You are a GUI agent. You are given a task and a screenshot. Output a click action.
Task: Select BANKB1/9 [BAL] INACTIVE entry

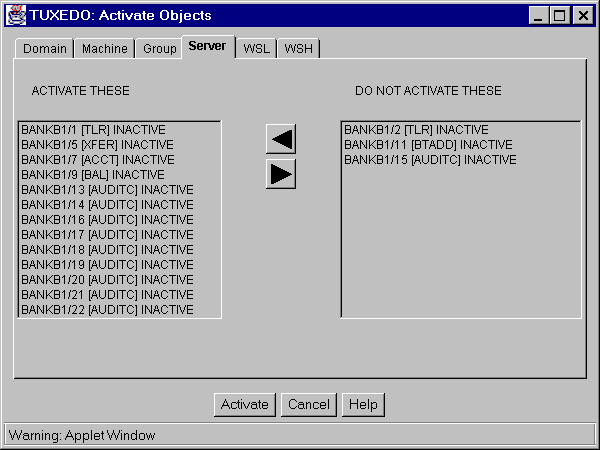119,174
